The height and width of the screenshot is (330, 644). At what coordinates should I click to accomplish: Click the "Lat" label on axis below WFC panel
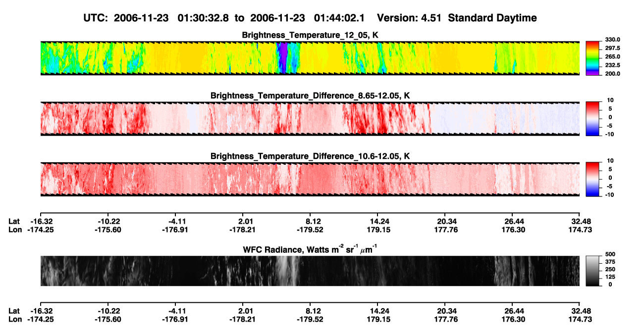(14, 311)
